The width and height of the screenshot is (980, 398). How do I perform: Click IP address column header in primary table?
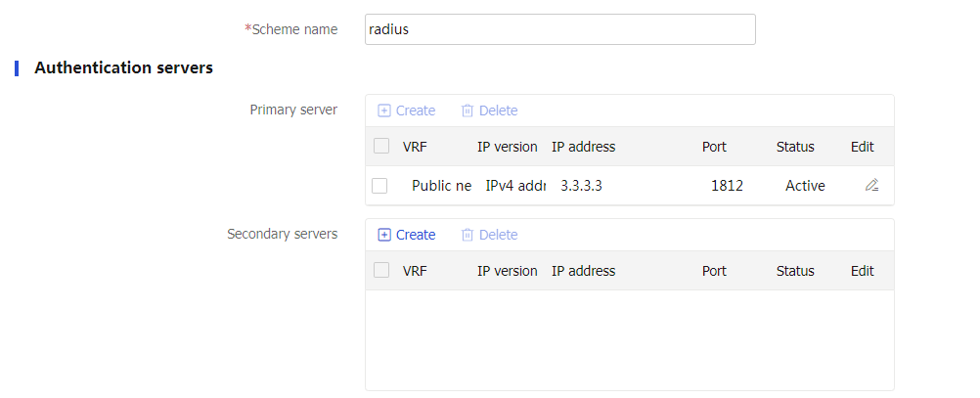tap(583, 147)
